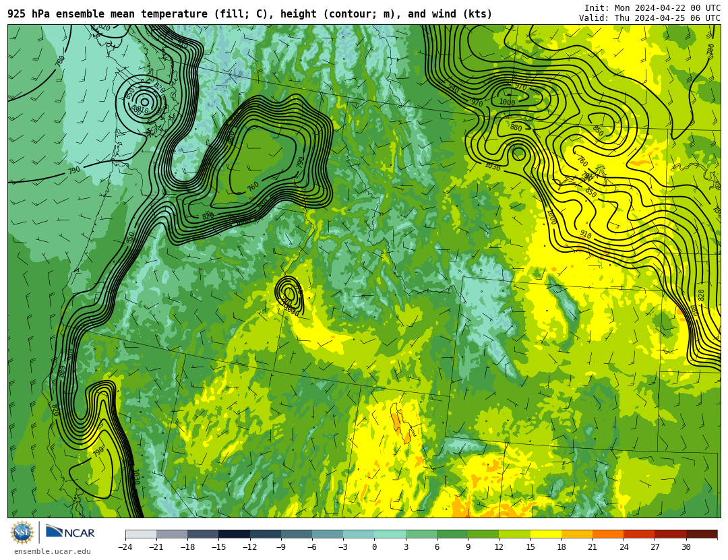Click the NCAR logo
This screenshot has height=560, width=728.
coord(71,532)
